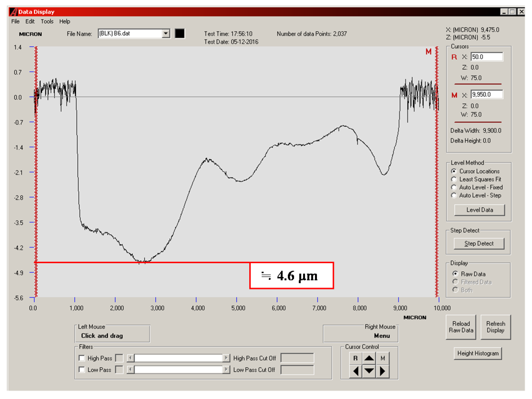Click the left arrow cursor control button

(x=355, y=371)
